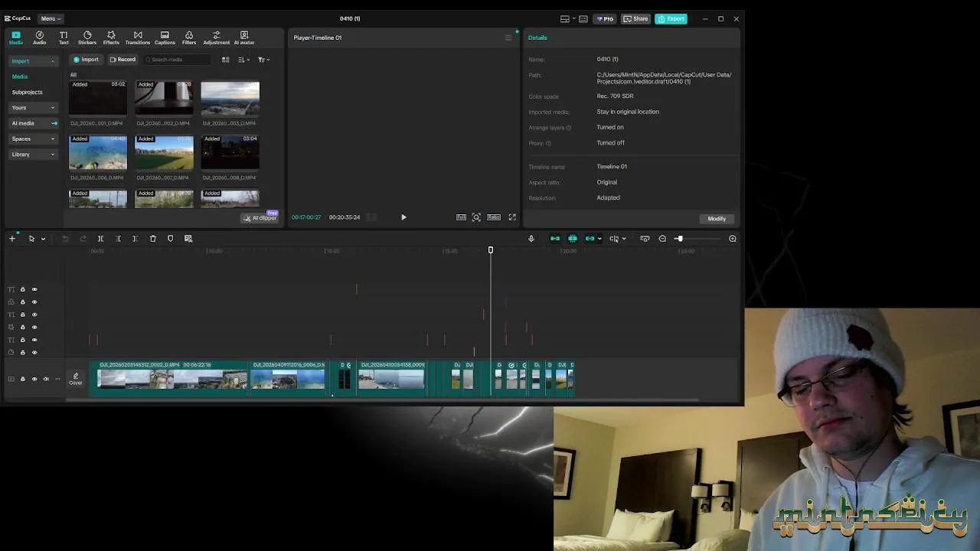
Task: Select the Media tab
Action: 16,37
